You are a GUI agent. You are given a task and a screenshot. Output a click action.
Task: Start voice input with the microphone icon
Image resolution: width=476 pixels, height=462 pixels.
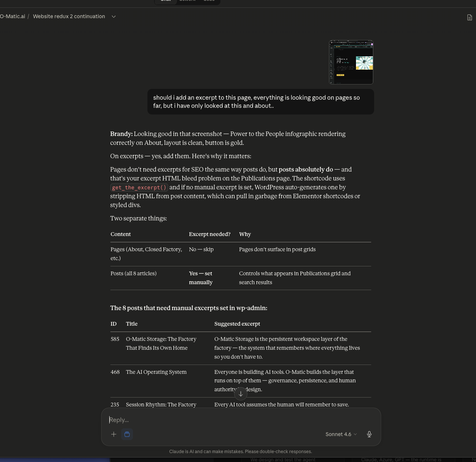[x=369, y=434]
